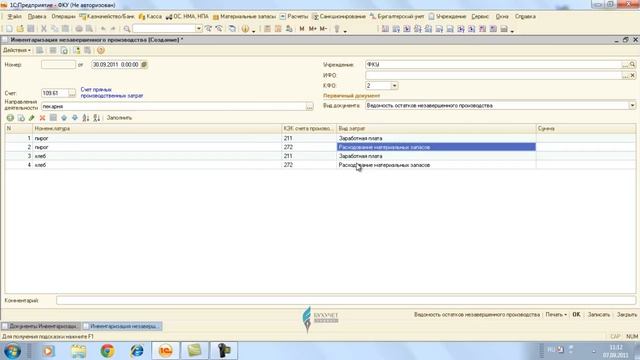The width and height of the screenshot is (640, 360).
Task: Copy row using the copy-row icon
Action: tap(21, 118)
